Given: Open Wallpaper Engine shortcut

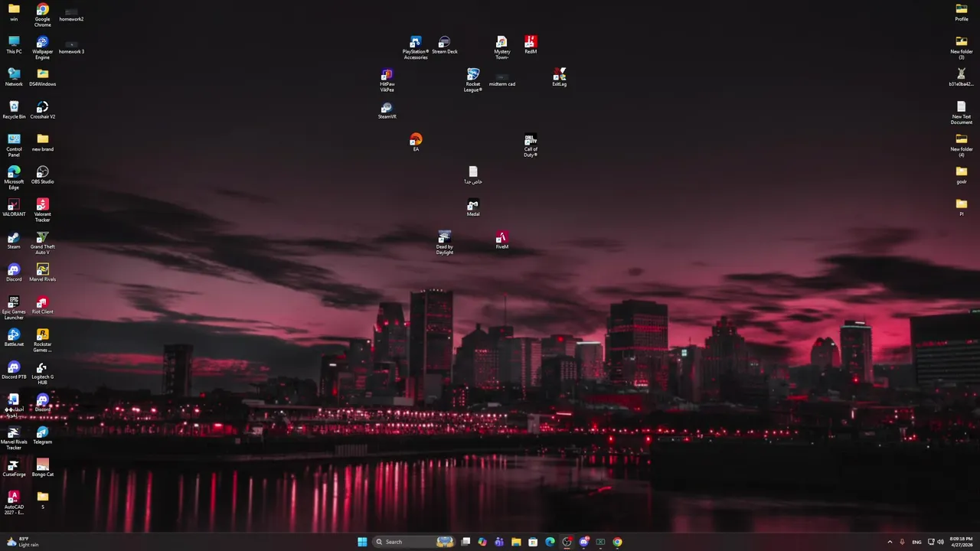Looking at the screenshot, I should pos(43,47).
